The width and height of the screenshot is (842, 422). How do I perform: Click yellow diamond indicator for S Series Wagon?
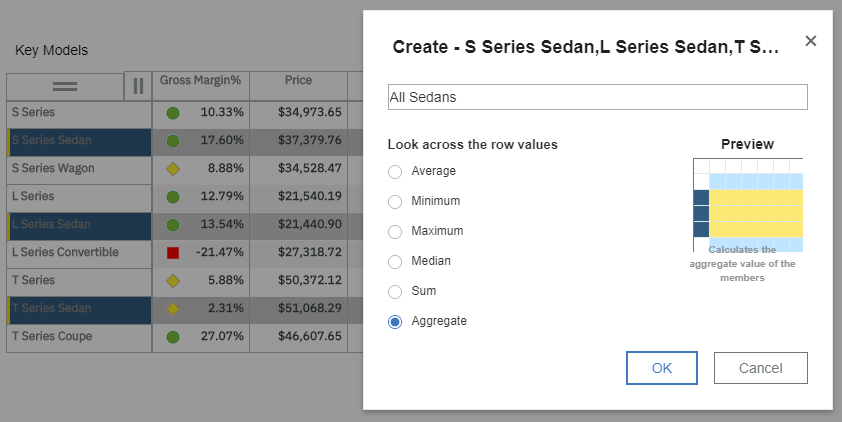[173, 169]
